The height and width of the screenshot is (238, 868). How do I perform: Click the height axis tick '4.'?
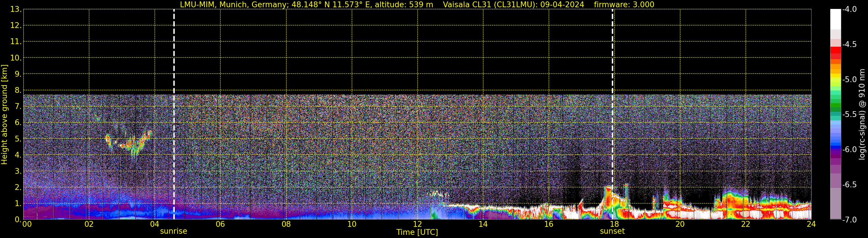(x=18, y=155)
